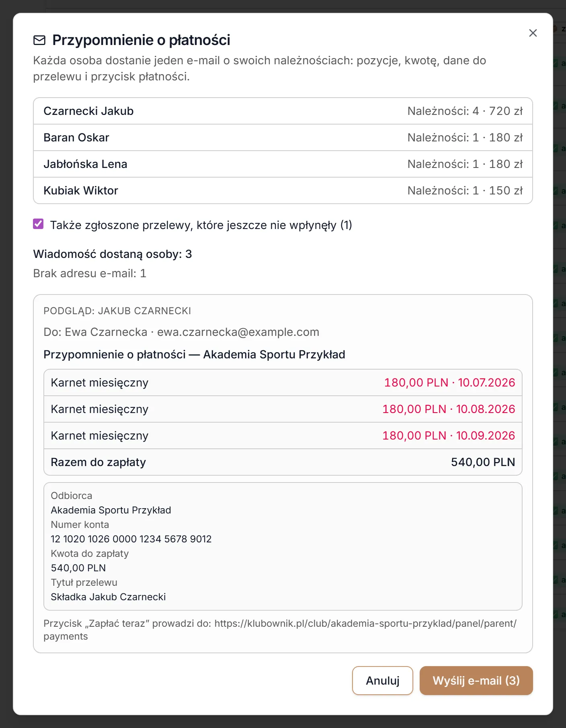Click the description text under the dialog title
This screenshot has width=566, height=728.
(260, 68)
